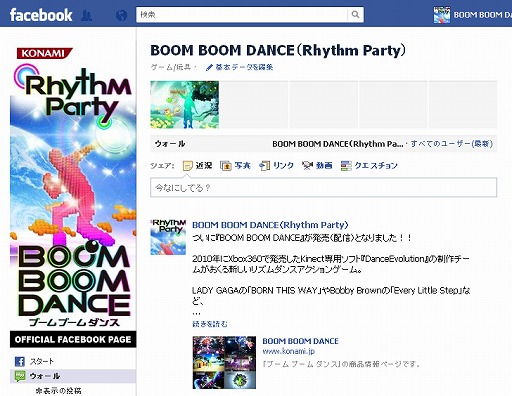
Task: Select the 近況 share tab
Action: pos(204,165)
